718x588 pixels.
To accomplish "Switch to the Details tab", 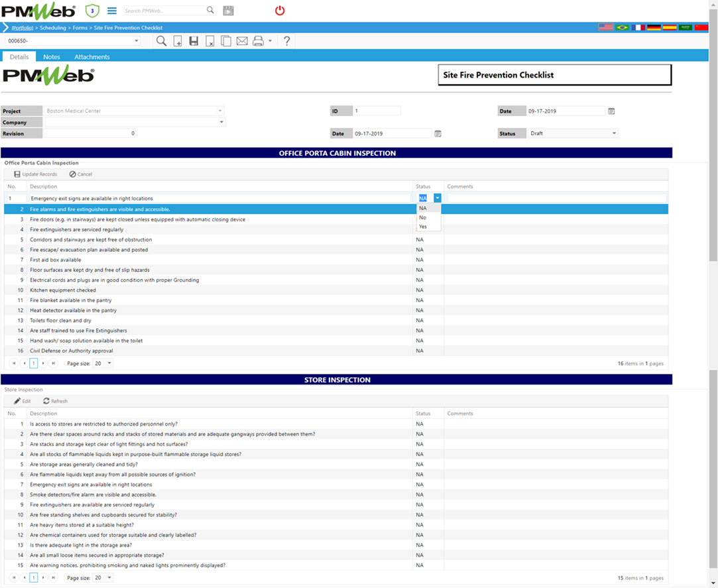I will pos(19,57).
